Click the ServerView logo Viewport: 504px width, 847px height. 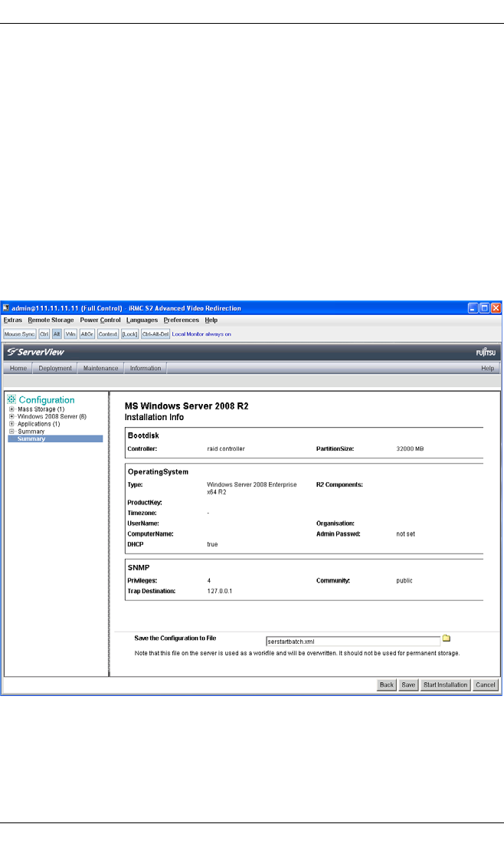(35, 352)
